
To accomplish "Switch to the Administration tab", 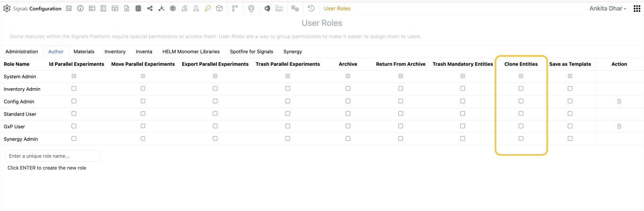I will tap(22, 52).
